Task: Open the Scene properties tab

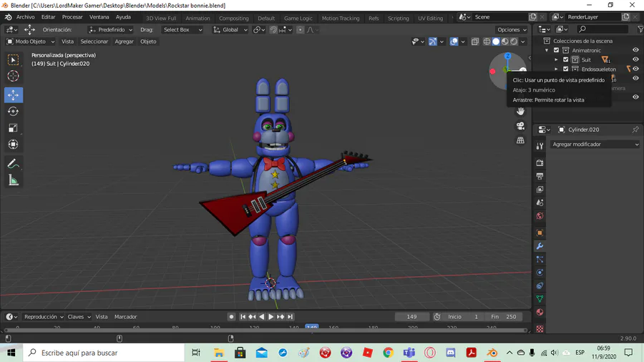Action: 540,202
